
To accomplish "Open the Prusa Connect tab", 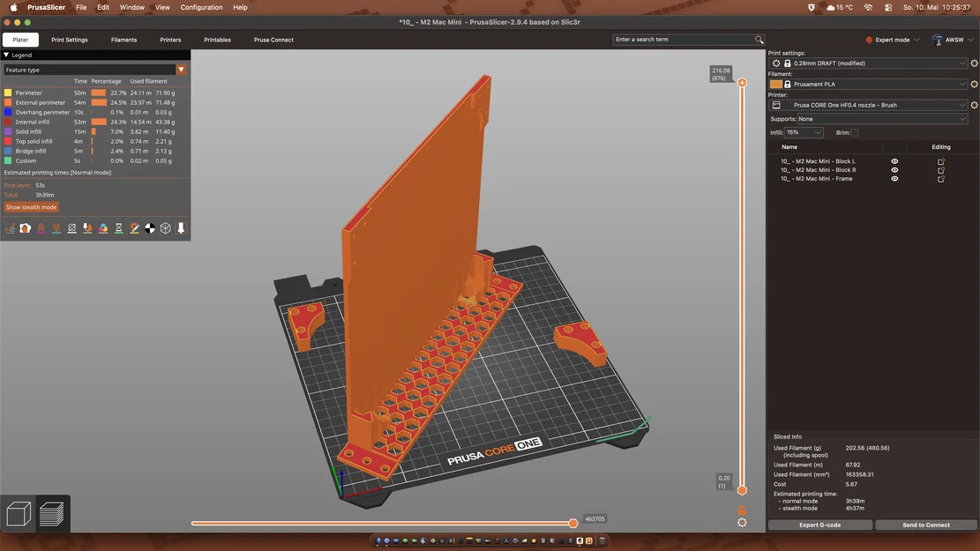I will pos(273,40).
